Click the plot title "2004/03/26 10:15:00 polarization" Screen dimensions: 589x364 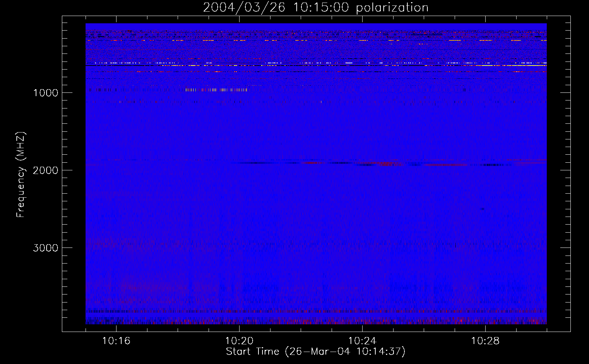(316, 8)
